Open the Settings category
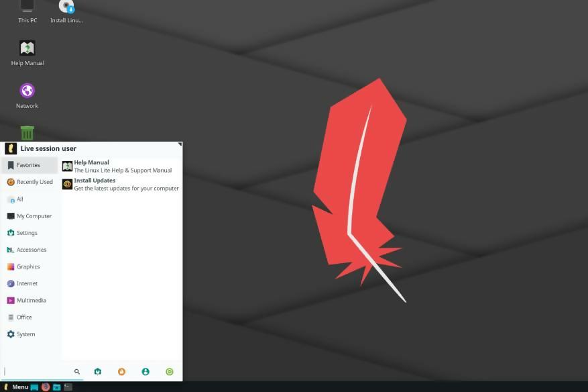Image resolution: width=588 pixels, height=392 pixels. pyautogui.click(x=30, y=233)
